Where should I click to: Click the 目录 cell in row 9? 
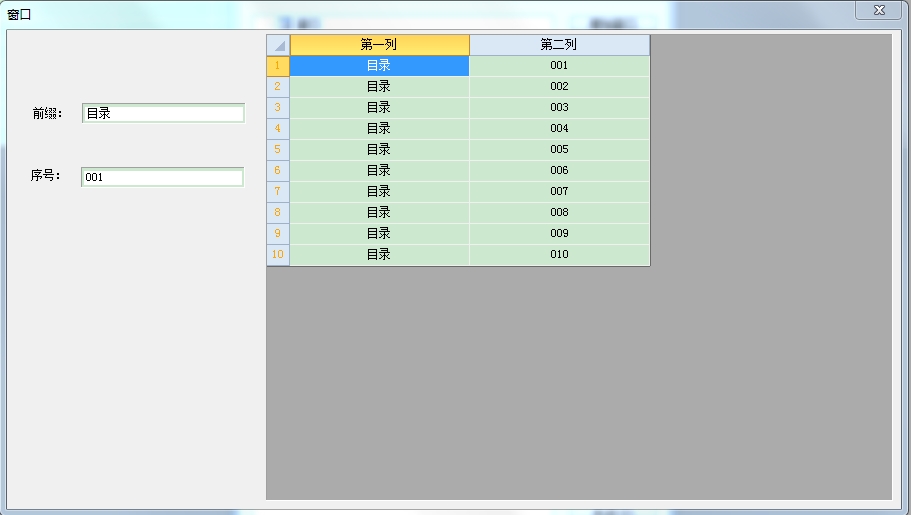(x=379, y=233)
